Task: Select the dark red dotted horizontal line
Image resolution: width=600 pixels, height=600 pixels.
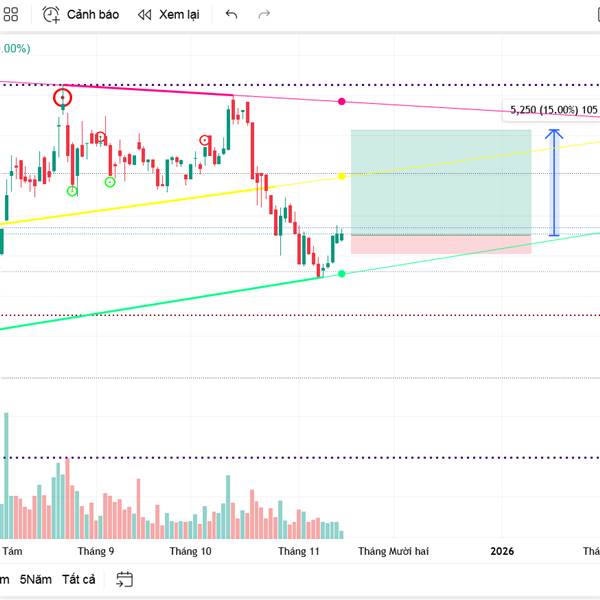Action: pyautogui.click(x=300, y=315)
